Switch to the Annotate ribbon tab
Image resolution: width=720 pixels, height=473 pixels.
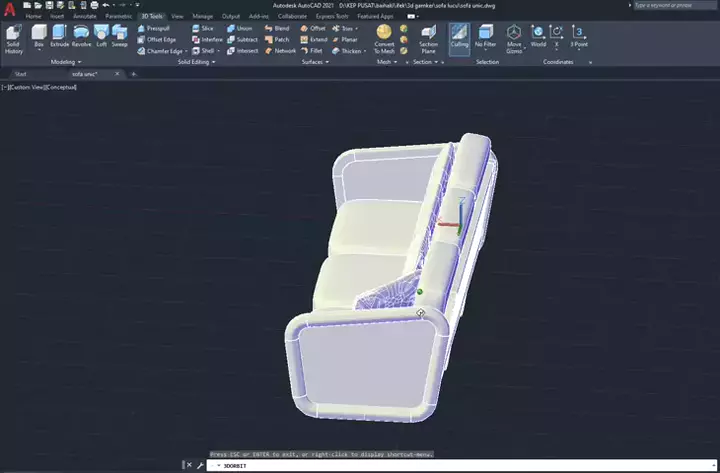click(85, 16)
